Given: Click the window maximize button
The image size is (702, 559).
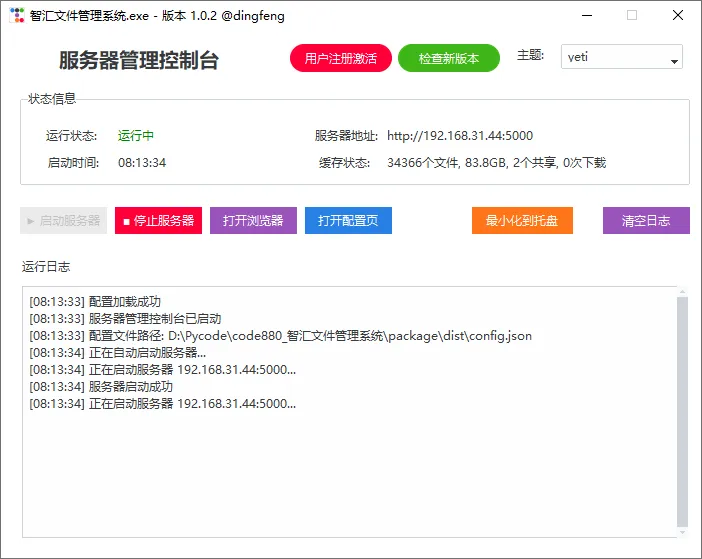Looking at the screenshot, I should click(632, 15).
